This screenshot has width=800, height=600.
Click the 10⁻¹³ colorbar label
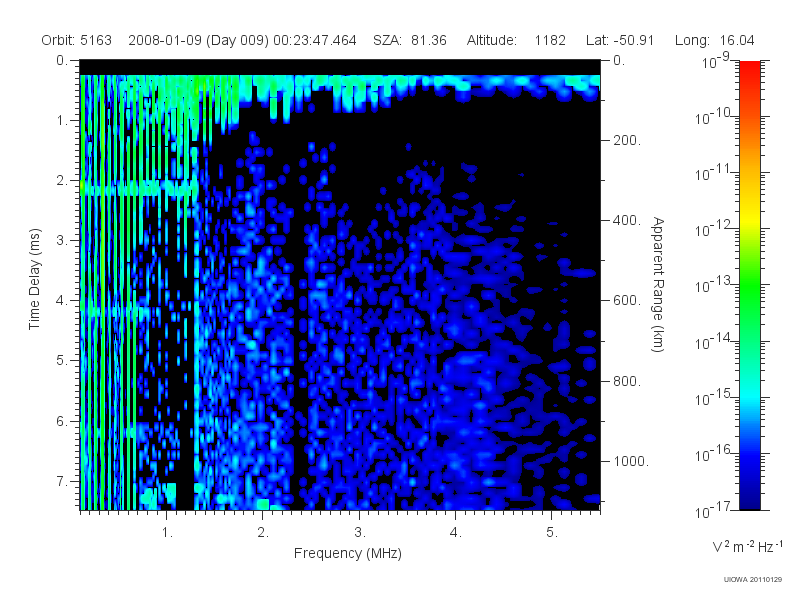pyautogui.click(x=714, y=285)
